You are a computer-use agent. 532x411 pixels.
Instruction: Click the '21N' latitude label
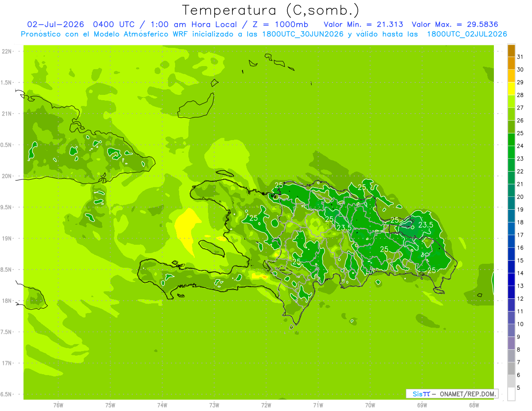pos(7,114)
